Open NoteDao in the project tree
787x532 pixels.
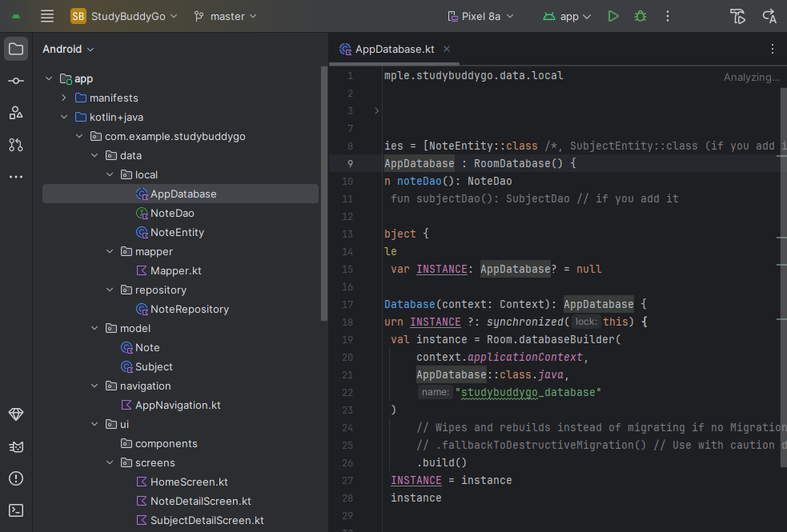pyautogui.click(x=171, y=213)
